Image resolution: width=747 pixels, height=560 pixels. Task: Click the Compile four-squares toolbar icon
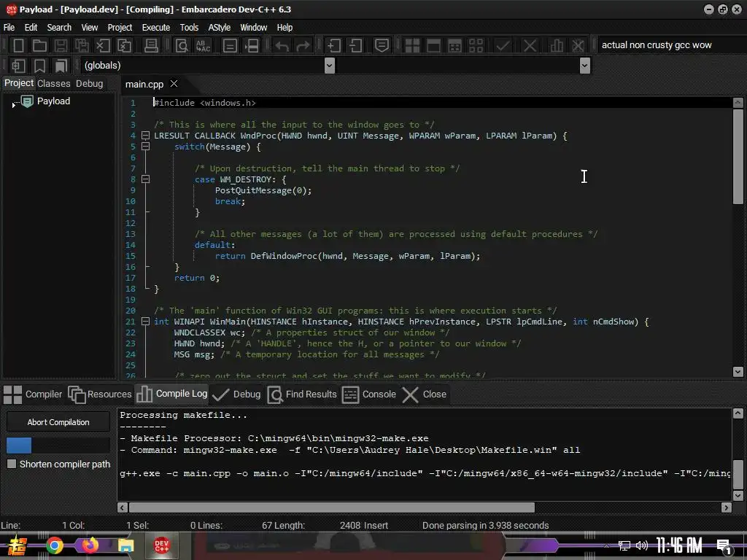tap(412, 45)
